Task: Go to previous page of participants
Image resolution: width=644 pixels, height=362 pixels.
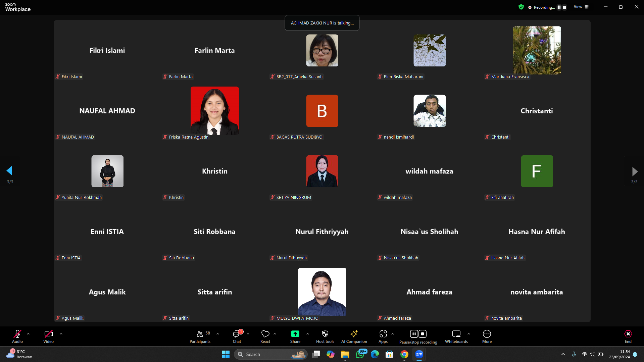Action: coord(9,171)
